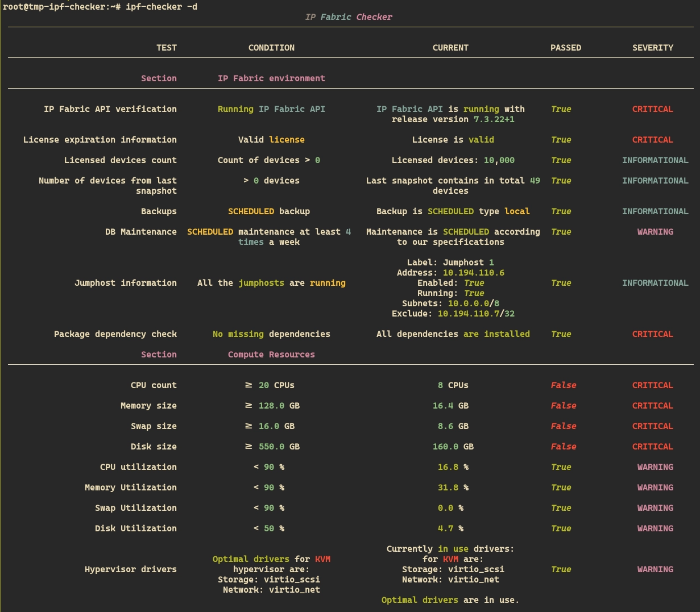This screenshot has width=700, height=612.
Task: Click the excluded subnet 10.194.110.7/32
Action: click(475, 314)
